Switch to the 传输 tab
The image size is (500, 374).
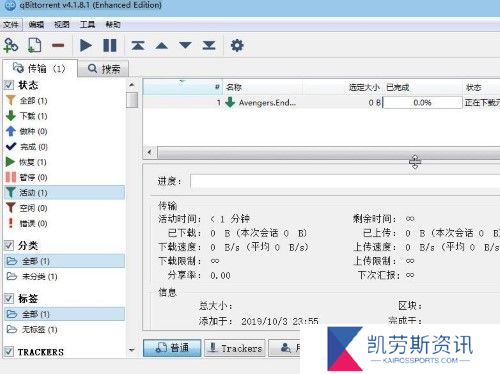[40, 69]
